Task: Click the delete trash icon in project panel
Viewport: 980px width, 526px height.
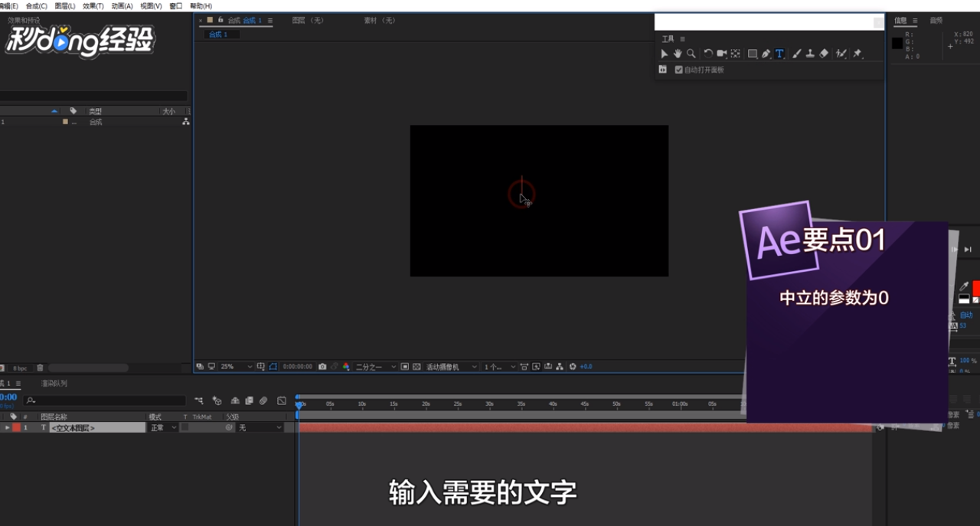Action: tap(41, 368)
